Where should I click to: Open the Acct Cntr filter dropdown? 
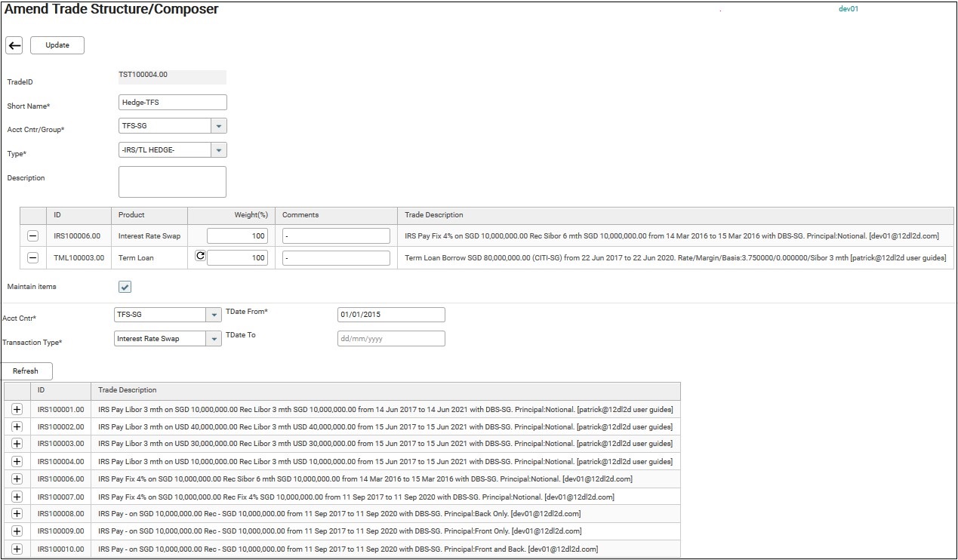click(214, 315)
